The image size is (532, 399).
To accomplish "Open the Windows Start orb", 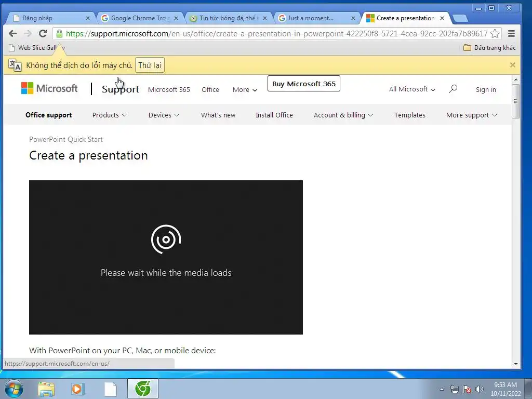I will [14, 389].
